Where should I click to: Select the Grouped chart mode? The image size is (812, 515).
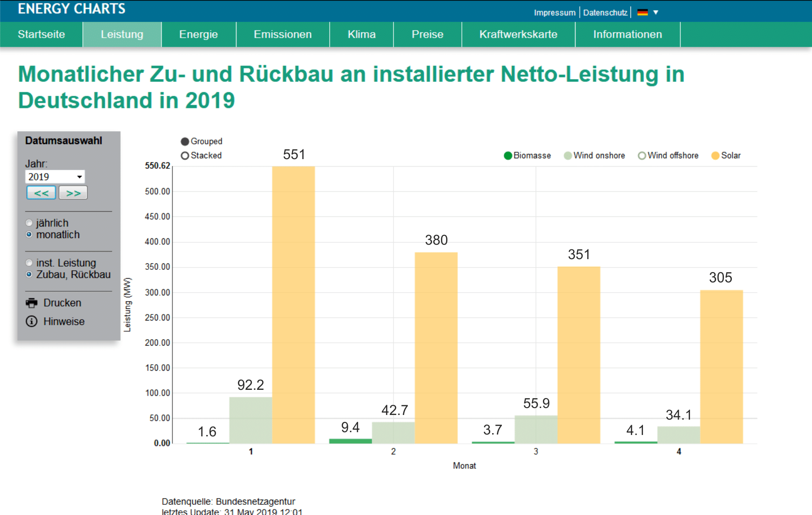(x=185, y=141)
